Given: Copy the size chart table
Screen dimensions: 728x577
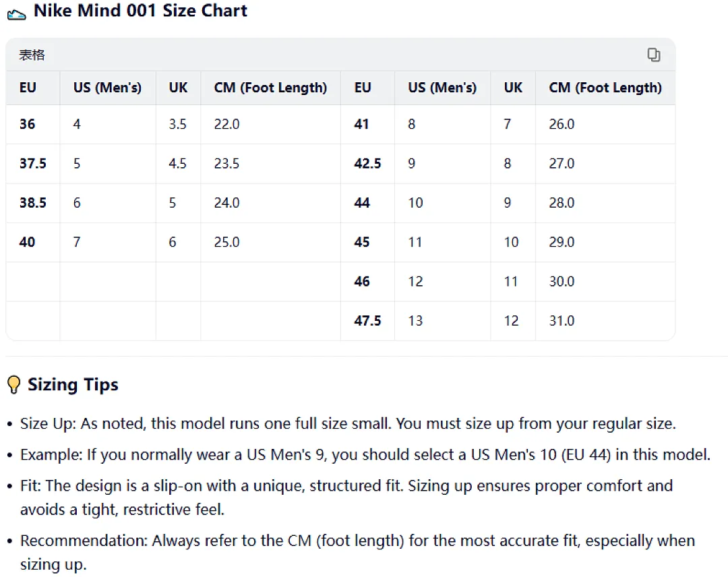Looking at the screenshot, I should pyautogui.click(x=654, y=55).
